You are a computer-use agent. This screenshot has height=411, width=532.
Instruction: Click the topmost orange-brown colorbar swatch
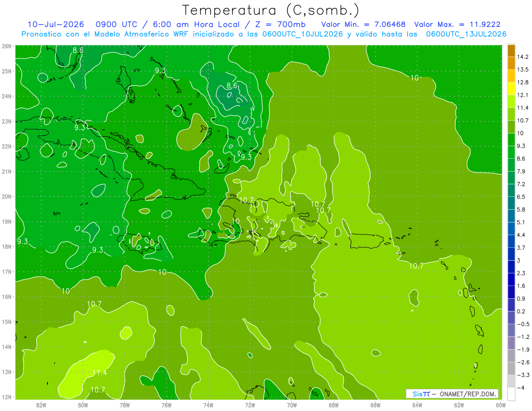coord(511,51)
